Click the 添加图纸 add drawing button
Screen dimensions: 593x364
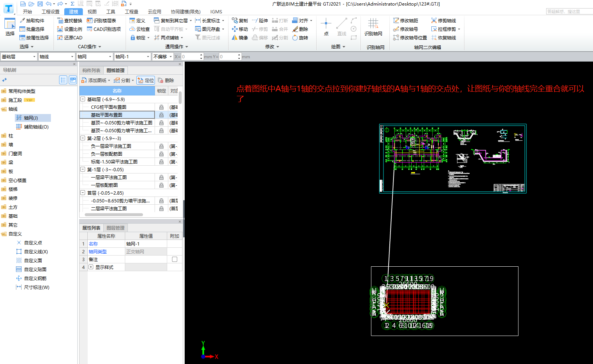(x=96, y=80)
